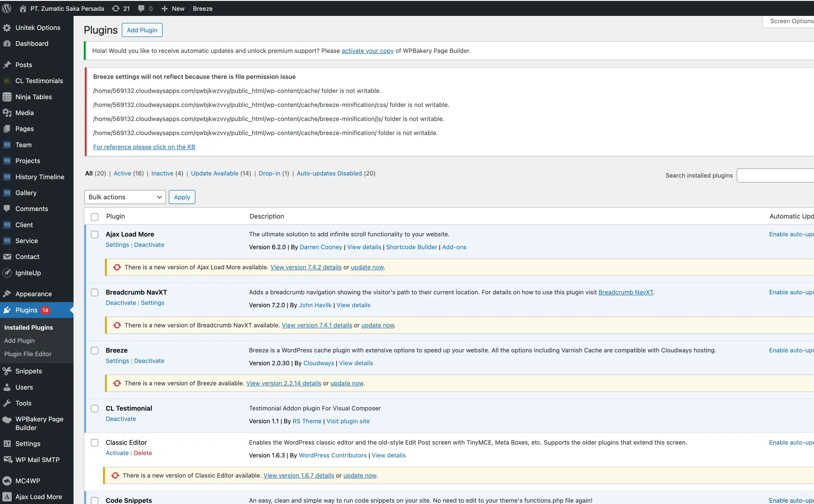This screenshot has height=504, width=814.
Task: Click the Tools wrench icon
Action: (x=7, y=403)
